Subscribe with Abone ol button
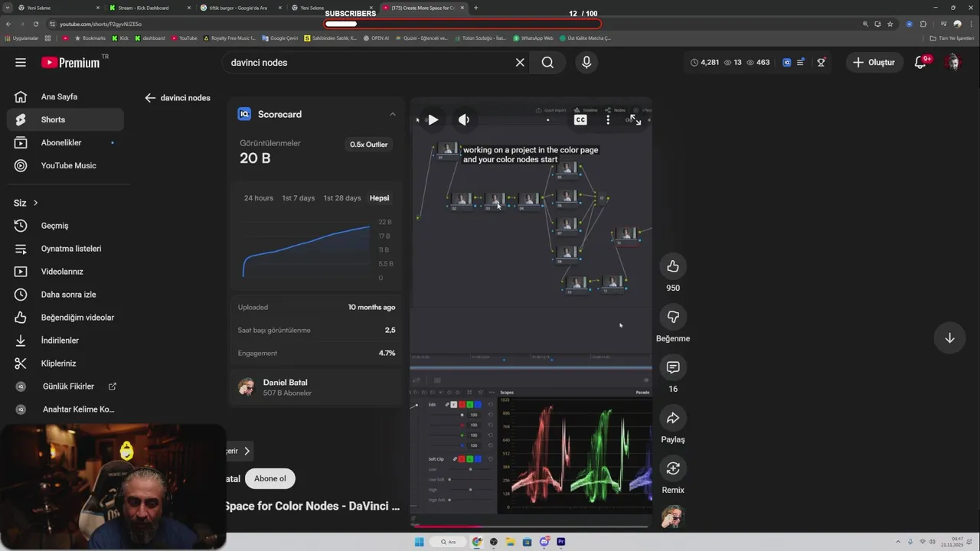Viewport: 980px width, 551px height. [269, 478]
